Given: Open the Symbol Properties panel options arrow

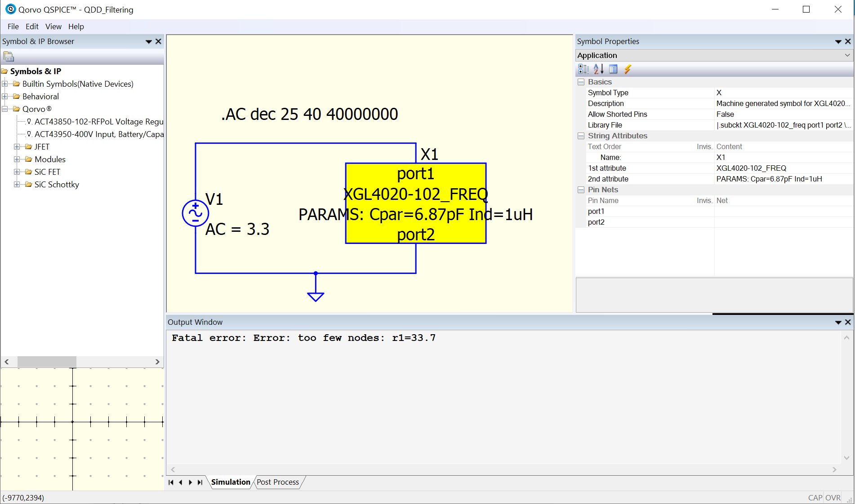Looking at the screenshot, I should point(838,41).
